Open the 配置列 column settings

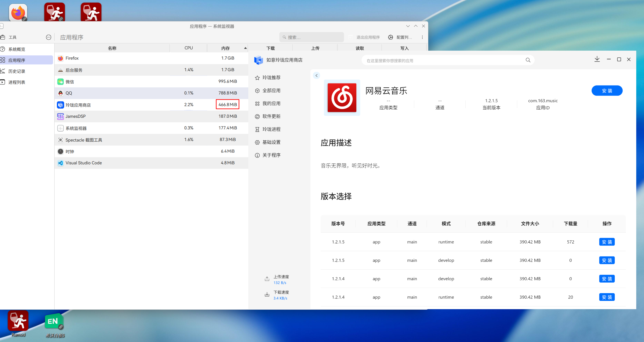[400, 37]
